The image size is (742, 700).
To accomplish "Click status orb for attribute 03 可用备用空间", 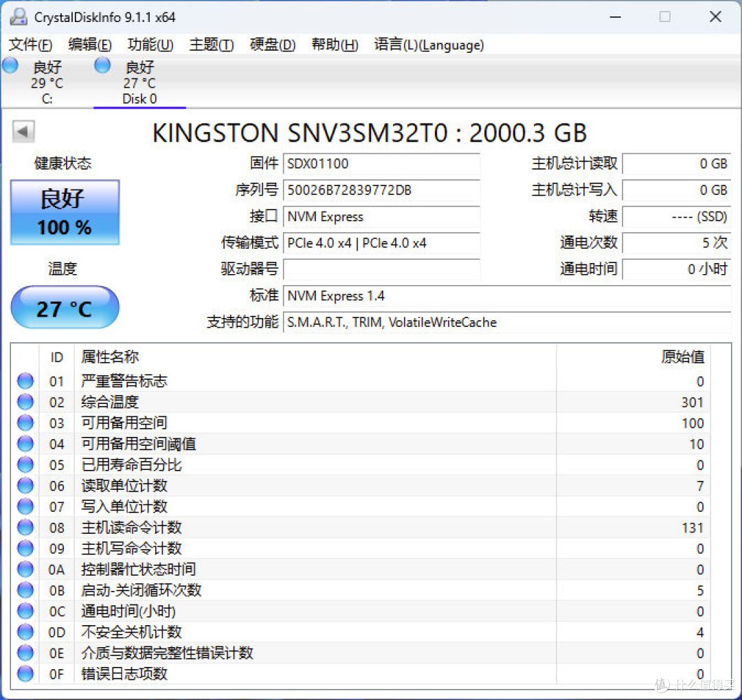I will pyautogui.click(x=25, y=422).
